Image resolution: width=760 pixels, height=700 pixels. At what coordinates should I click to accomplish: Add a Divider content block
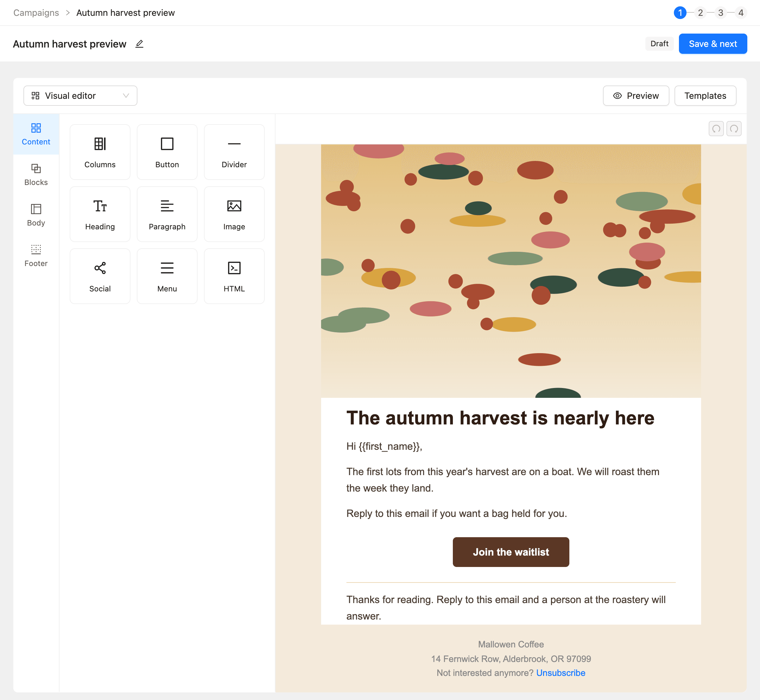[x=234, y=152]
